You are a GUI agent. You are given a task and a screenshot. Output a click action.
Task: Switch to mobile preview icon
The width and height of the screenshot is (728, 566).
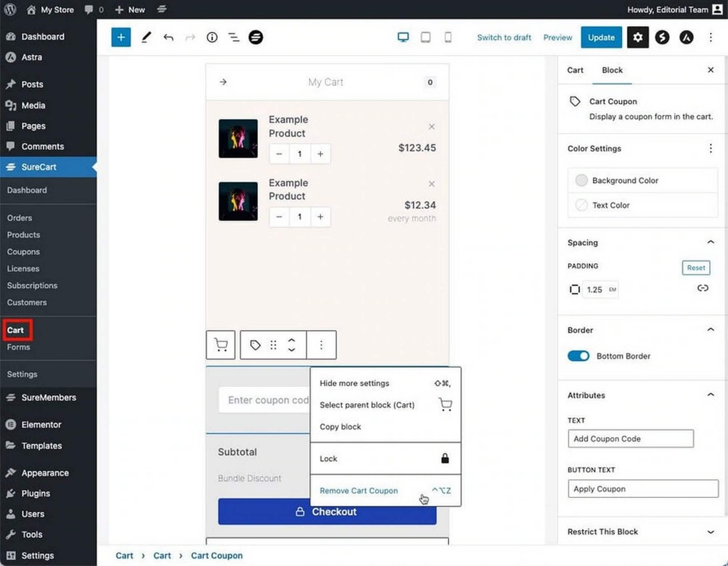tap(448, 37)
